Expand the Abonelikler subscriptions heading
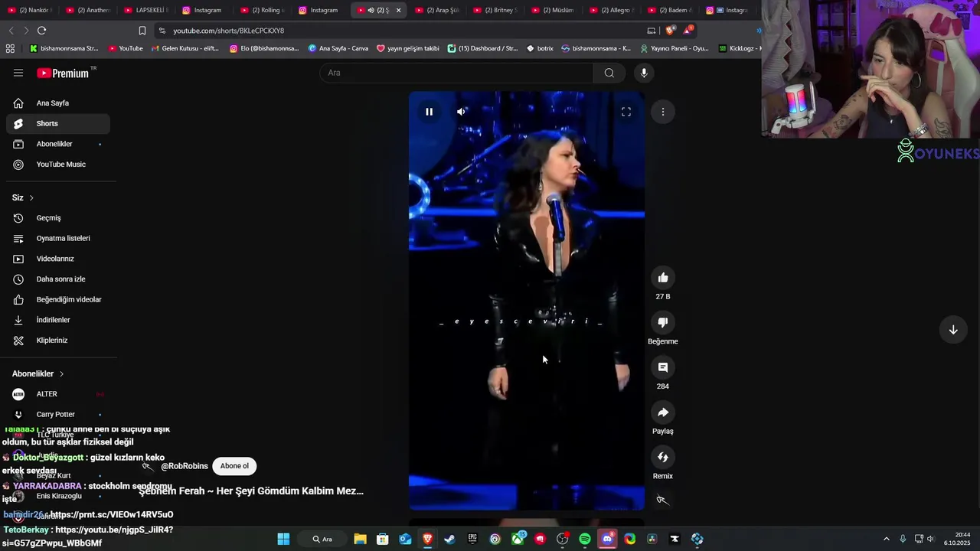Image resolution: width=980 pixels, height=551 pixels. [x=38, y=373]
